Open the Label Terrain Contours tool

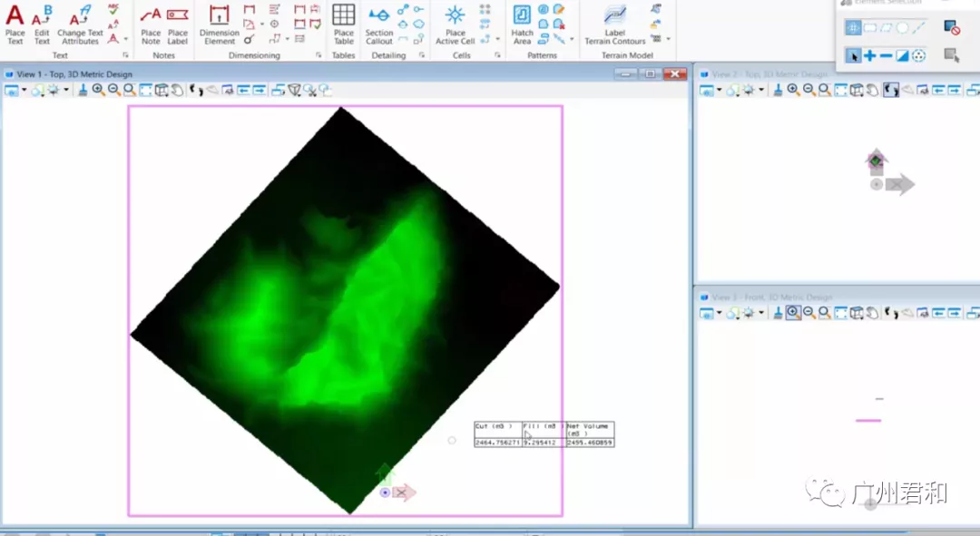pos(615,25)
